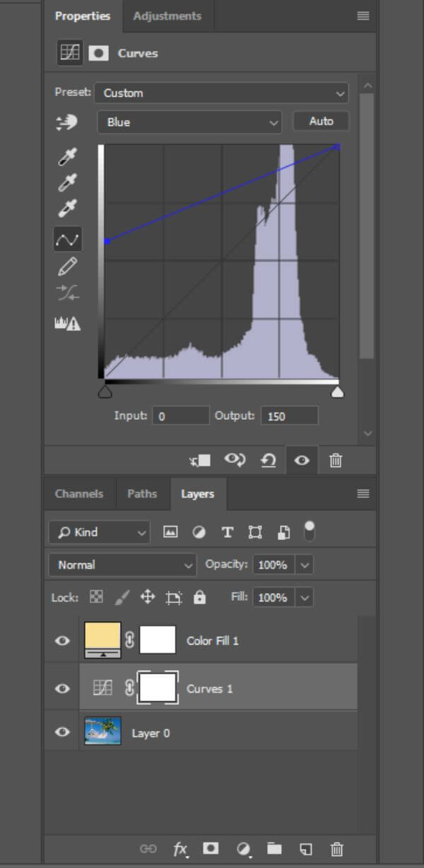
Task: Open the Properties panel flyout menu
Action: pyautogui.click(x=363, y=16)
